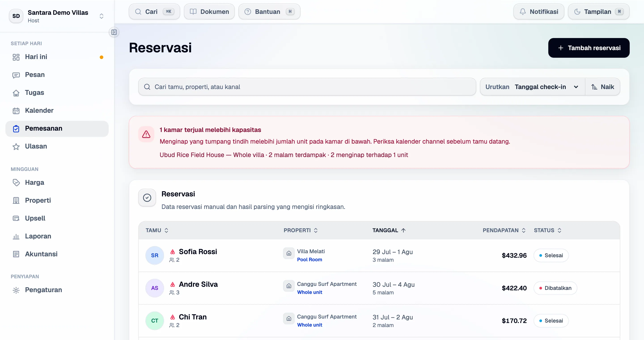Open the Tanggal check-in sort dropdown
This screenshot has width=644, height=340.
coord(532,87)
